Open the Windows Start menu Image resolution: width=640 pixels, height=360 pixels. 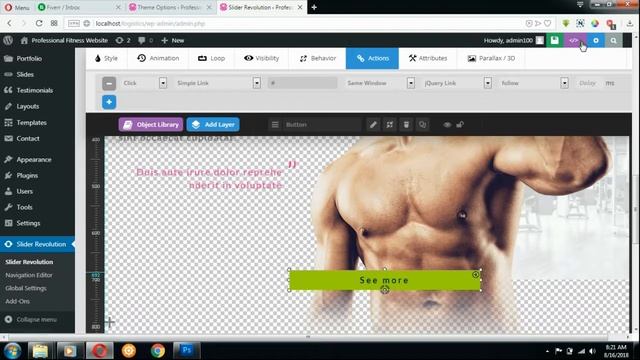(x=12, y=351)
